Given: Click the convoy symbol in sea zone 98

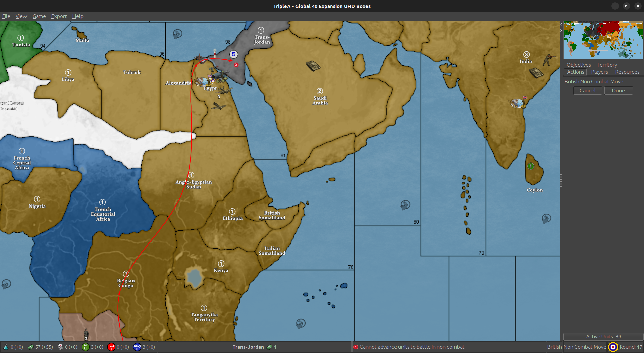Looking at the screenshot, I should point(177,34).
